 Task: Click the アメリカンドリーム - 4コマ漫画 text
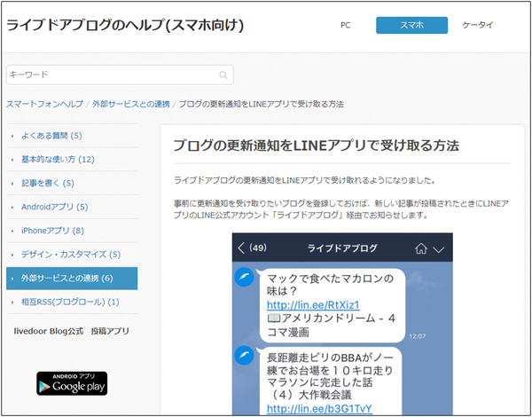[331, 326]
